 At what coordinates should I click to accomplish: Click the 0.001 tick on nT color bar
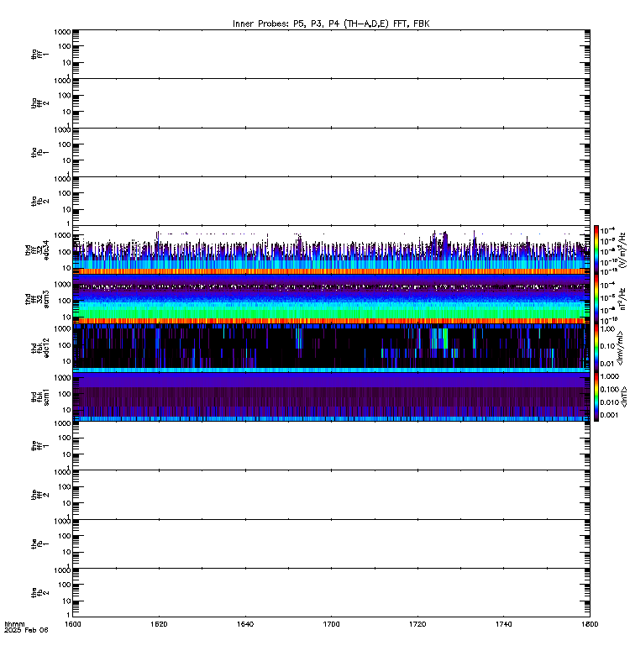coord(610,415)
